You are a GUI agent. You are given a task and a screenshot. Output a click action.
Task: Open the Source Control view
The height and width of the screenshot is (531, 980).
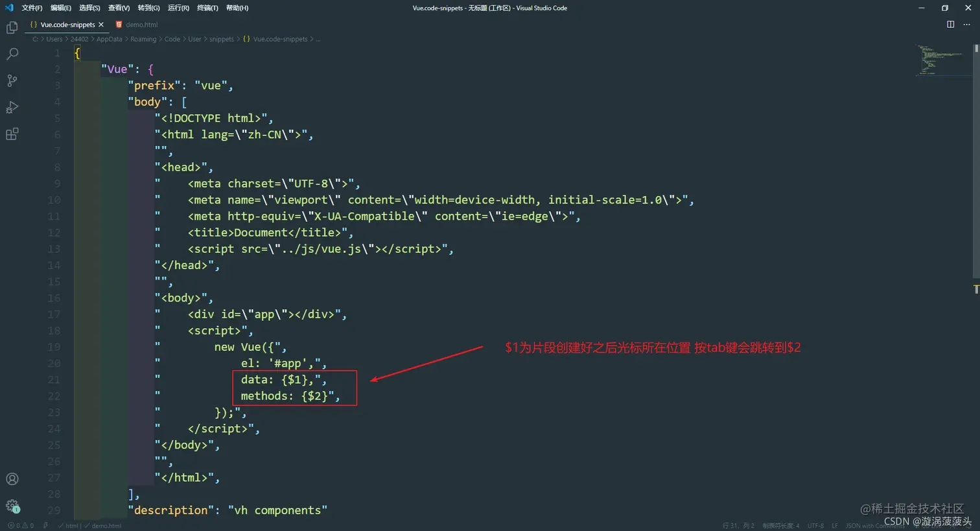pos(12,81)
